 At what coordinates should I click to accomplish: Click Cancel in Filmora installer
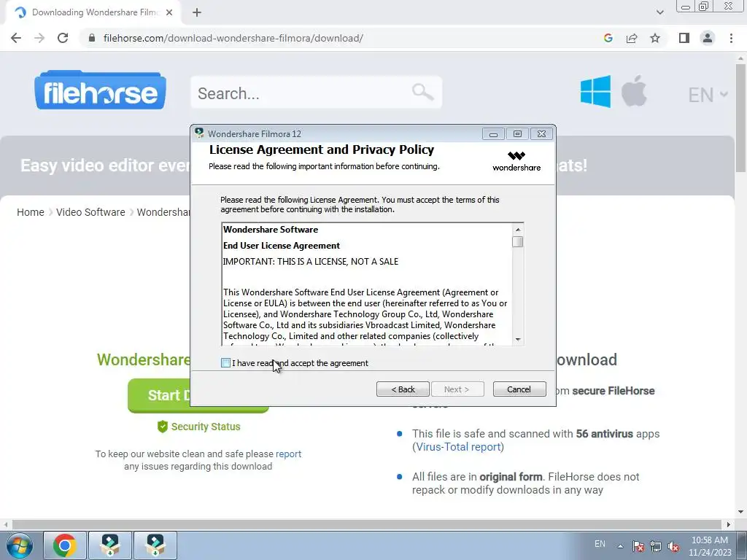tap(519, 389)
